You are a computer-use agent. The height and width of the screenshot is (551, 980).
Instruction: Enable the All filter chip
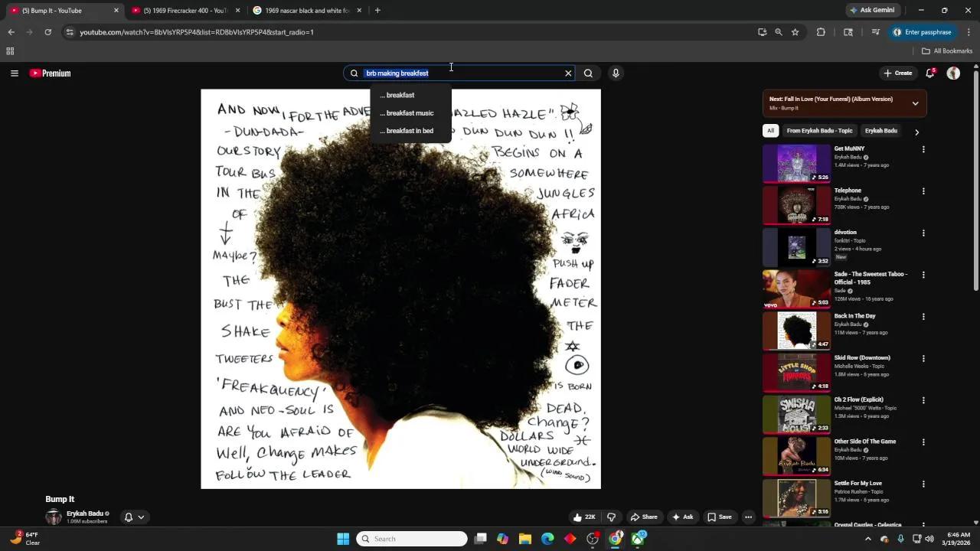tap(770, 131)
